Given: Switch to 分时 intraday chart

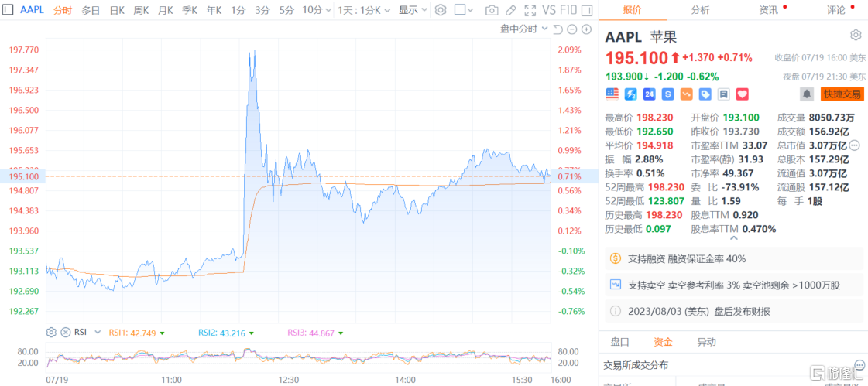Looking at the screenshot, I should pos(63,10).
